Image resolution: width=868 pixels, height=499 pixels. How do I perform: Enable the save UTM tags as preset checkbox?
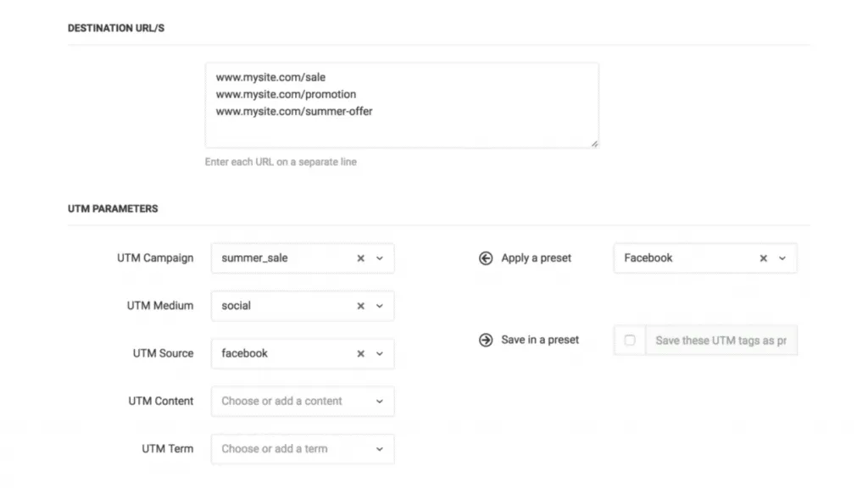tap(630, 341)
